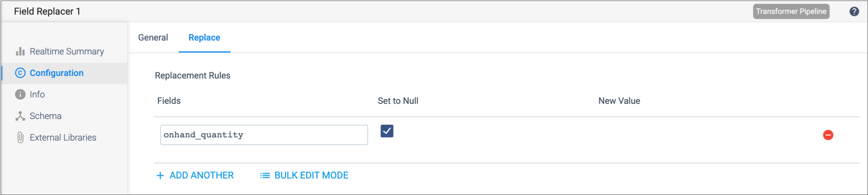Image resolution: width=868 pixels, height=195 pixels.
Task: Click the External Libraries paperclip icon
Action: coord(20,137)
